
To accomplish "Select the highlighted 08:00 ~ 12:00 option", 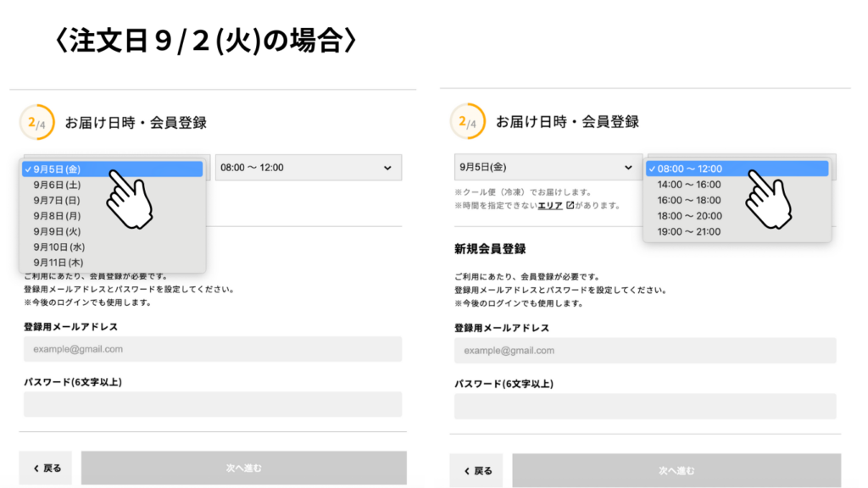I will (737, 169).
